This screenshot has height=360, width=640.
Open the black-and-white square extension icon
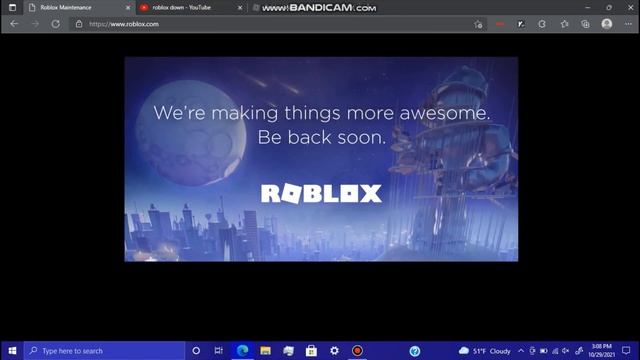tap(521, 24)
